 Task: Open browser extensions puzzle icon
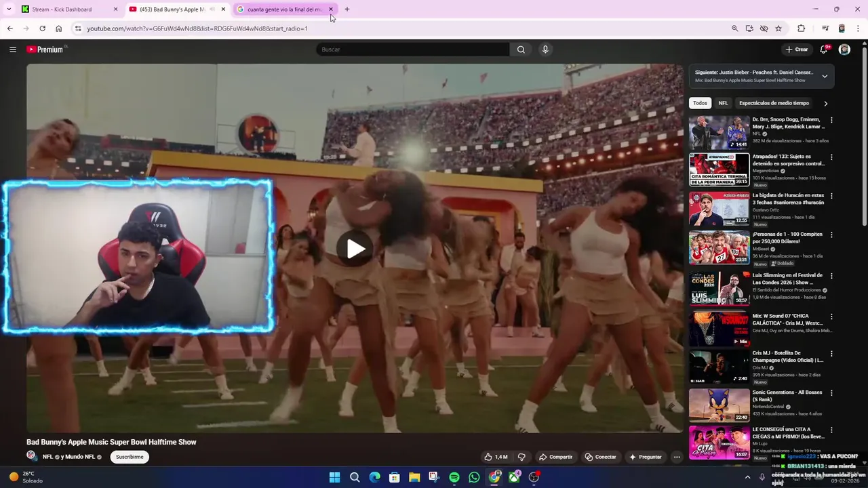click(x=802, y=28)
